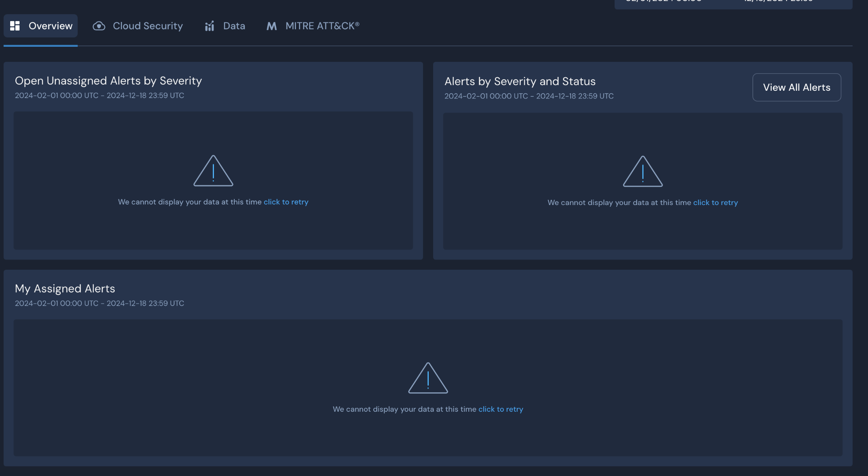Retry loading Open Unassigned Alerts by Severity

coord(286,202)
